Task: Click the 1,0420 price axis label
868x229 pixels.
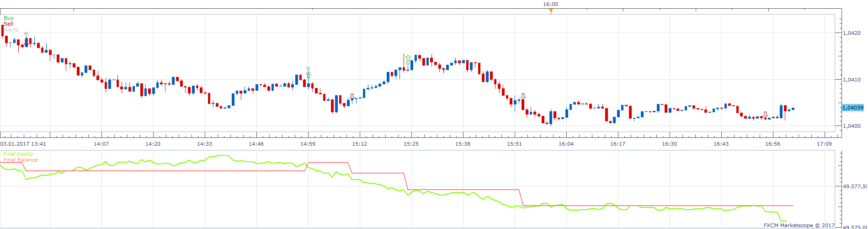Action: click(x=852, y=33)
